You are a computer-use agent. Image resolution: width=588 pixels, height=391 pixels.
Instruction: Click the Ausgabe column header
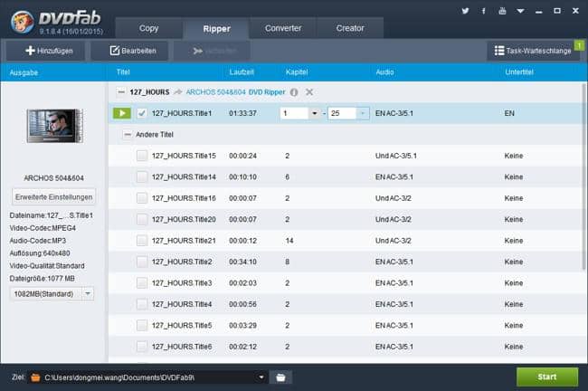[24, 72]
